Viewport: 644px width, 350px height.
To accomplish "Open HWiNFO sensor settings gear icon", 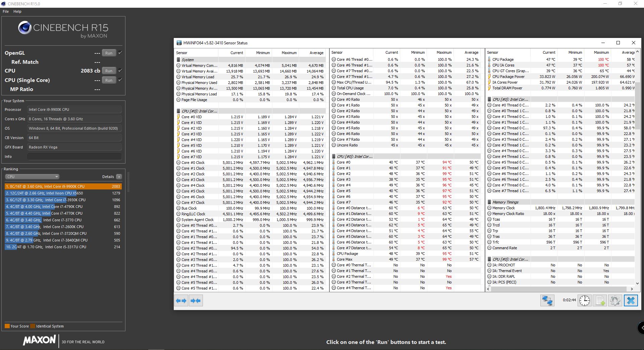I will [615, 300].
